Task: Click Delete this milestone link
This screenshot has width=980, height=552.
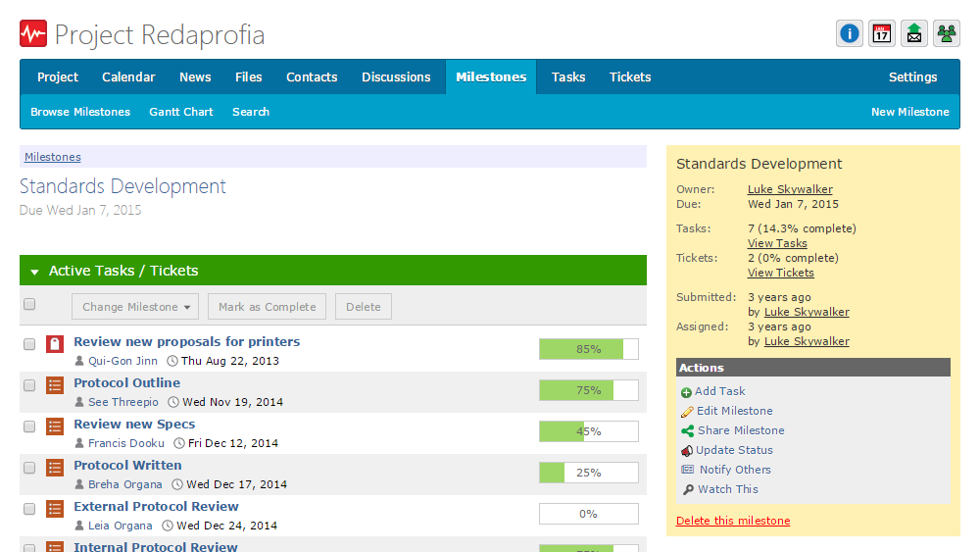Action: coord(732,521)
